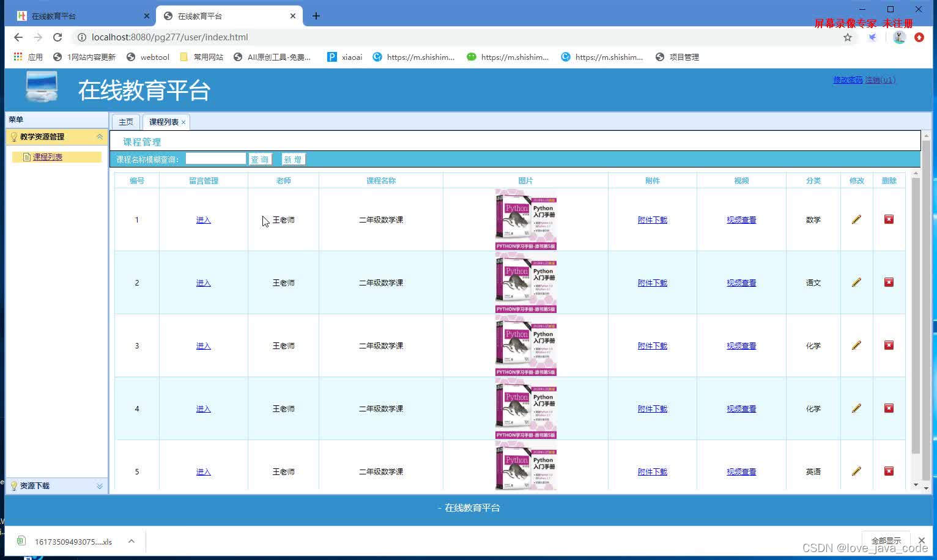Click the inner scrollbar down arrow
This screenshot has width=937, height=560.
point(916,485)
